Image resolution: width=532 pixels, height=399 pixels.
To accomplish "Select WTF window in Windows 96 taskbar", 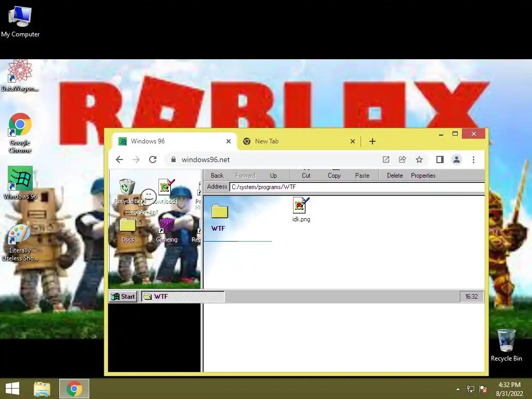I will coord(183,297).
